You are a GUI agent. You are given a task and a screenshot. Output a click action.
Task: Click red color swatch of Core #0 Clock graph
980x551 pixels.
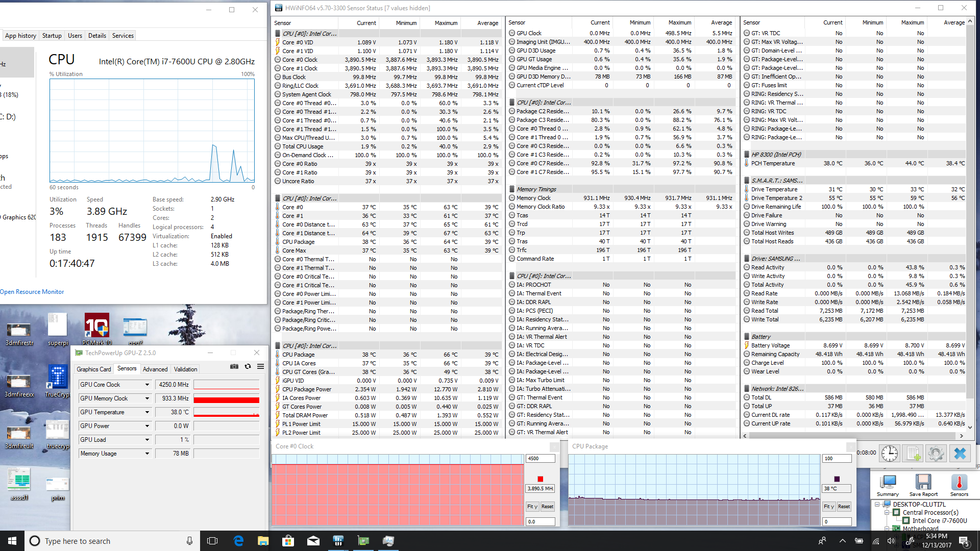coord(540,479)
